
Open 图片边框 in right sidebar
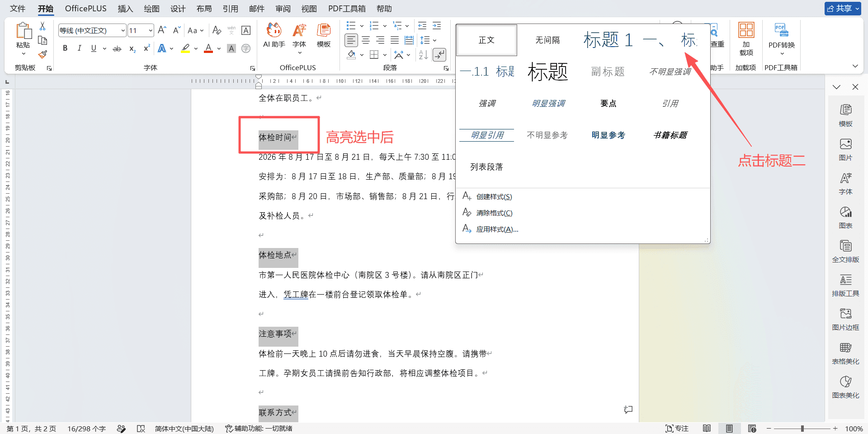[x=845, y=320]
